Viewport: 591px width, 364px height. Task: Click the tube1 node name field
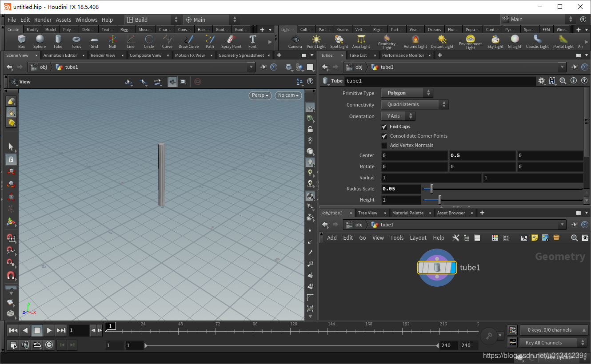click(440, 81)
